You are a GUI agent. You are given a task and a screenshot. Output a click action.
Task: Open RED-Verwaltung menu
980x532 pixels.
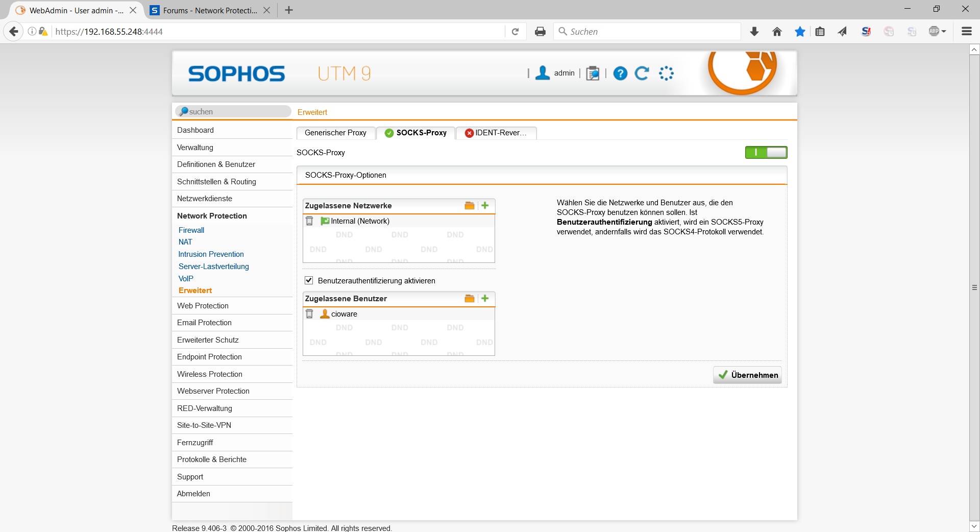pos(232,408)
